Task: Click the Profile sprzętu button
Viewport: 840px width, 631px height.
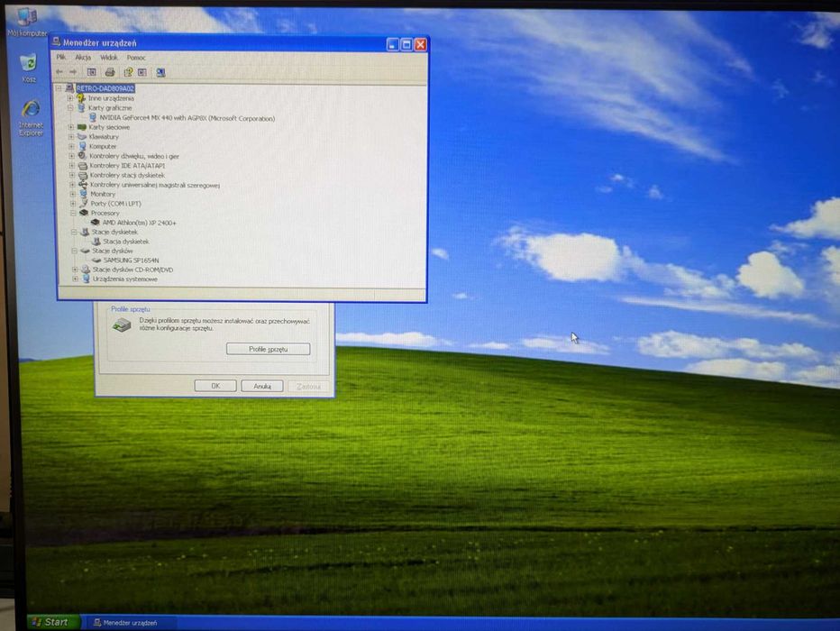Action: [x=269, y=349]
